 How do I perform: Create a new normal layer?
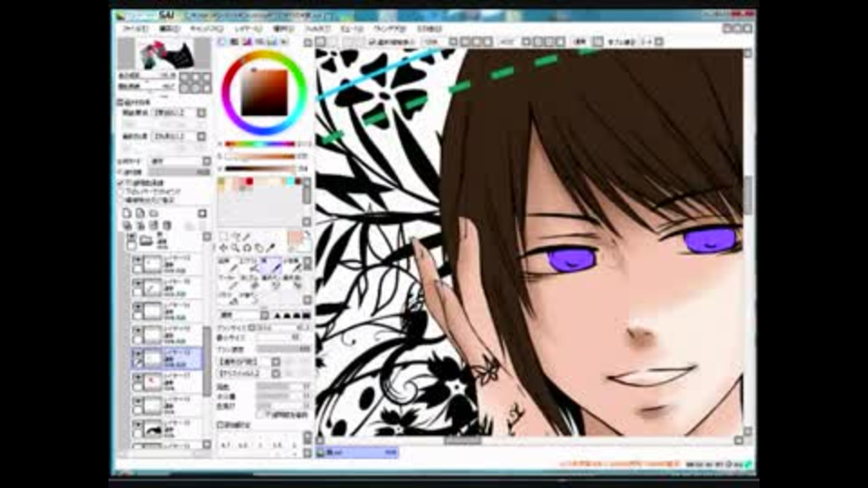click(x=127, y=213)
